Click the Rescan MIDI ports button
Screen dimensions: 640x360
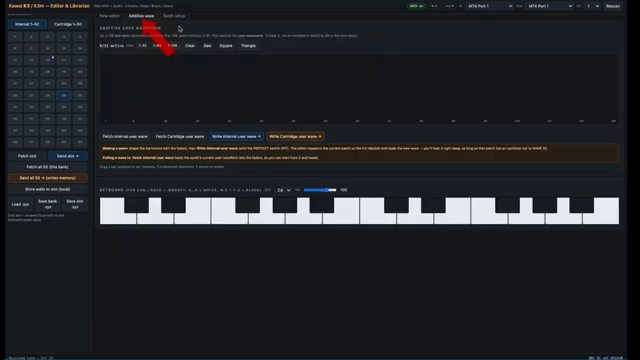(613, 6)
